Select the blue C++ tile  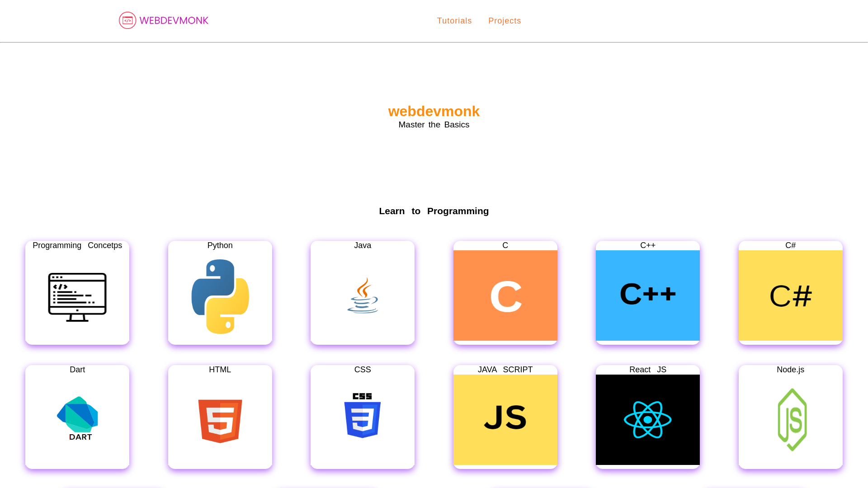coord(648,296)
